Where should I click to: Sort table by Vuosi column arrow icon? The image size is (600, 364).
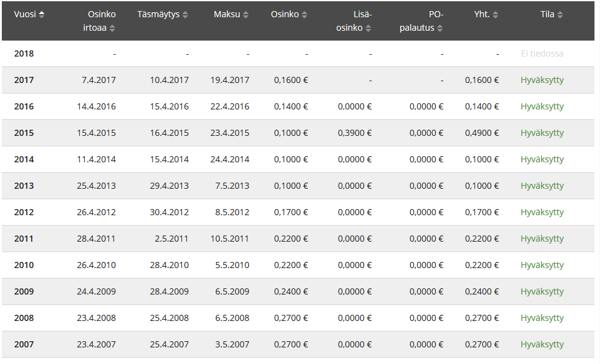coord(41,15)
